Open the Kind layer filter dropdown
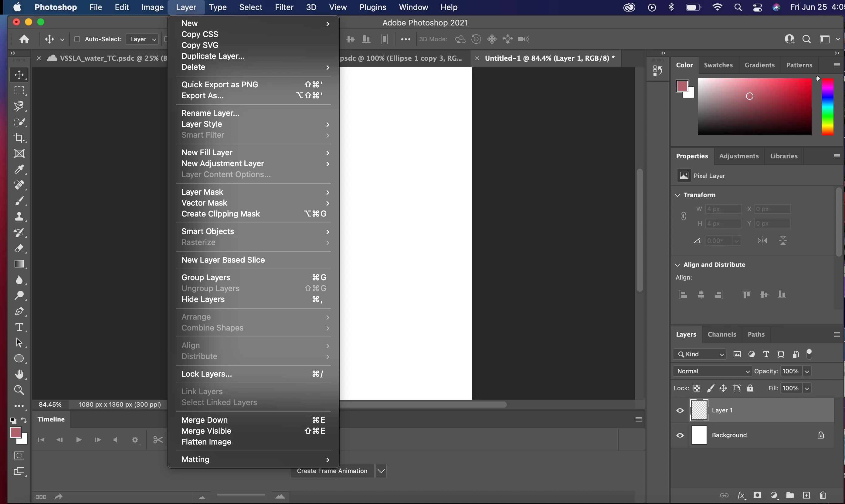 pyautogui.click(x=699, y=354)
